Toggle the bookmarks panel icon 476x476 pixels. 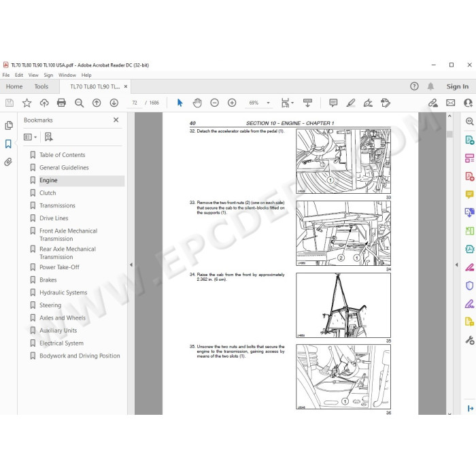coord(8,143)
